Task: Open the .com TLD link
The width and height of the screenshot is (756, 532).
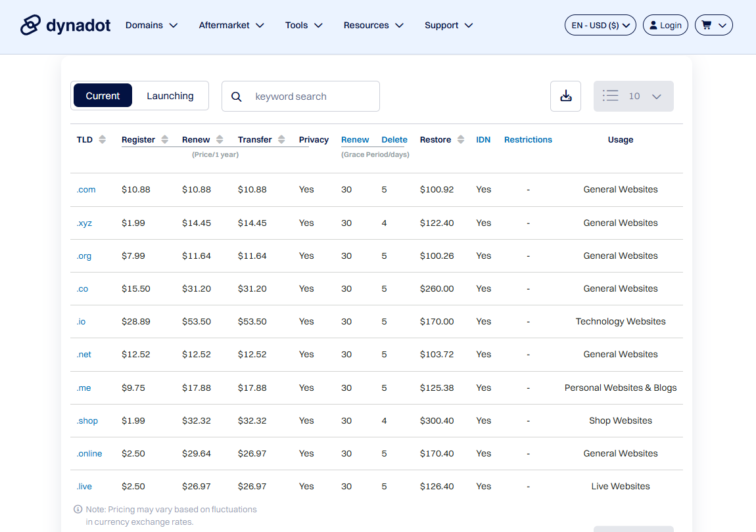Action: (x=86, y=189)
